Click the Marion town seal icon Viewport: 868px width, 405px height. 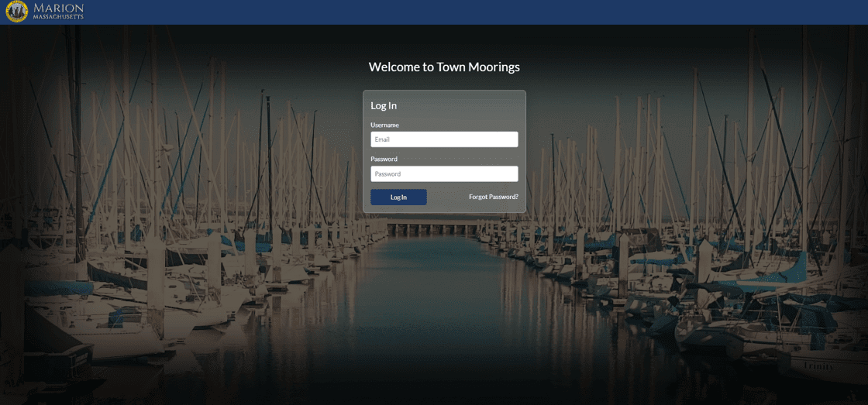[x=16, y=12]
